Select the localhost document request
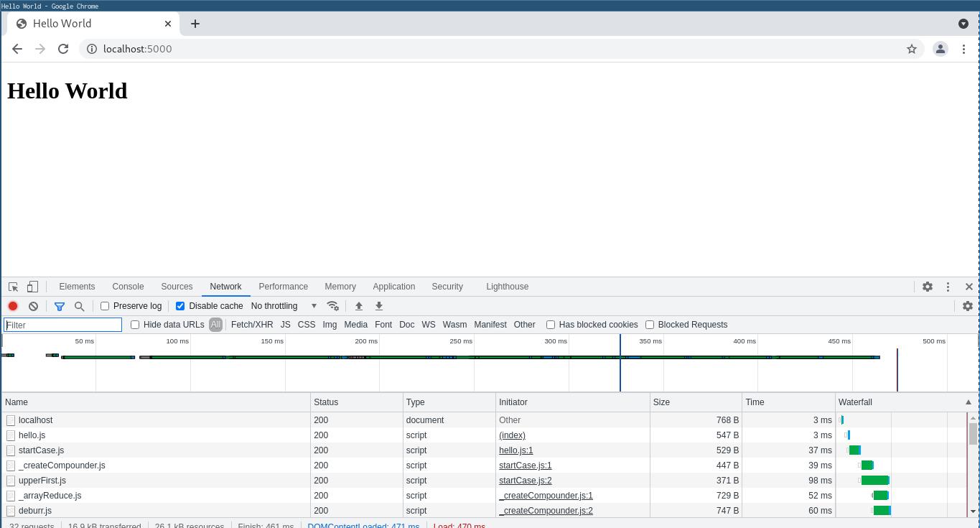 click(485, 420)
